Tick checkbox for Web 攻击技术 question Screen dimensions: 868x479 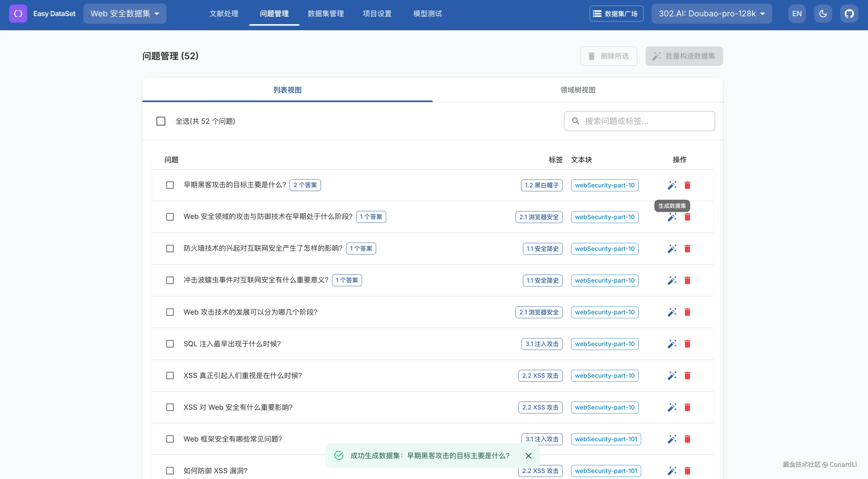[x=170, y=312]
